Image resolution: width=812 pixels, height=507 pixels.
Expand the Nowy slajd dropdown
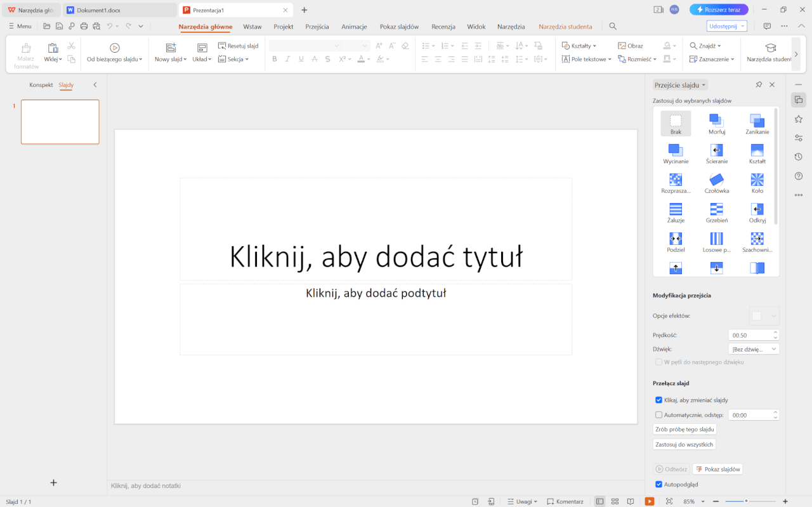point(171,59)
